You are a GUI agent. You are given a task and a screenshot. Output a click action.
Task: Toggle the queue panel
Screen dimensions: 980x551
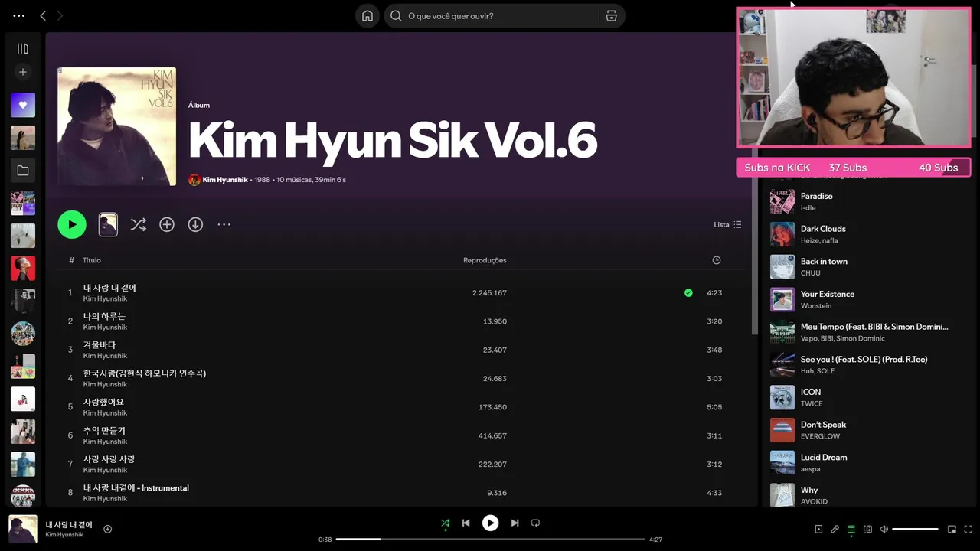tap(851, 529)
